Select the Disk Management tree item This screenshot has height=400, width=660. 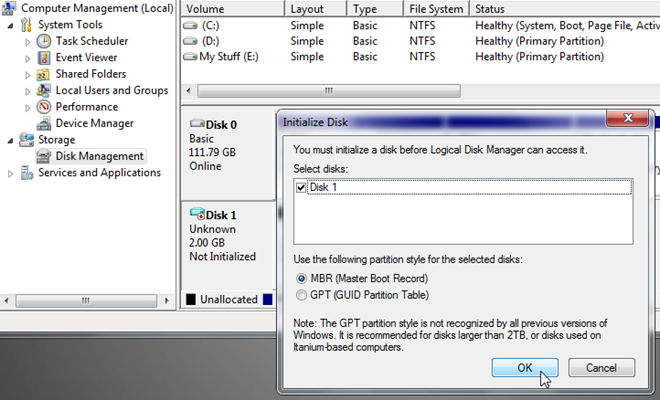click(x=99, y=156)
